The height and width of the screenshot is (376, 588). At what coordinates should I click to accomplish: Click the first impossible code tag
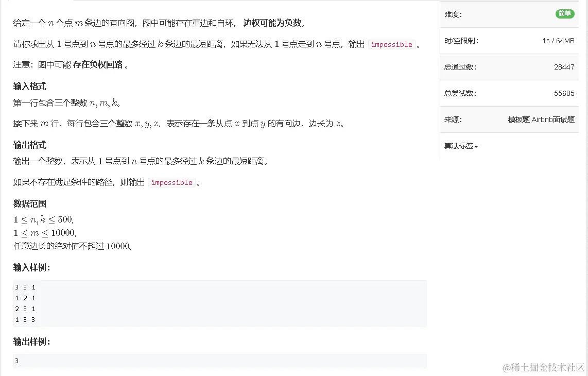tap(391, 45)
